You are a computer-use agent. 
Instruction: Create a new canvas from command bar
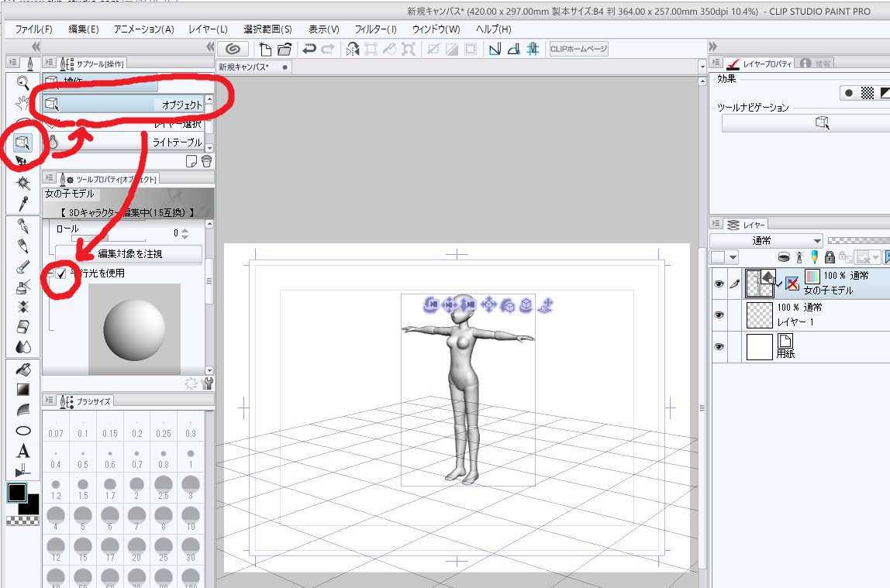point(265,50)
